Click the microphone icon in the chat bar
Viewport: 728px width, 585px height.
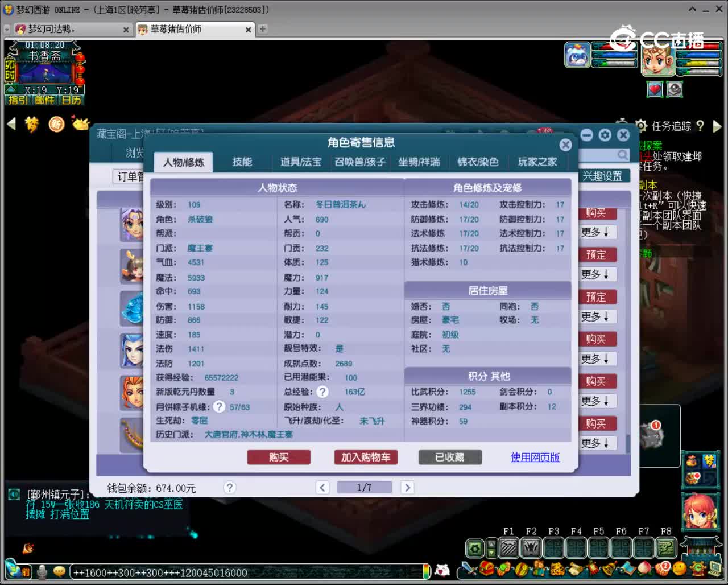[43, 572]
